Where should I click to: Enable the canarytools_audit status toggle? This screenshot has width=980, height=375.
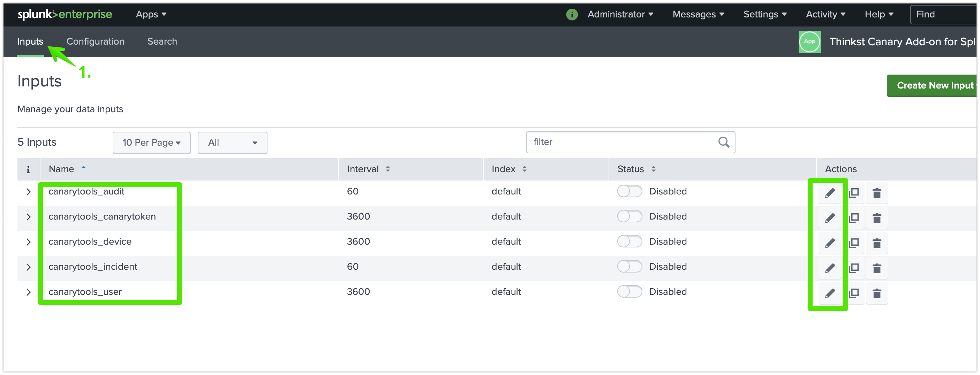[629, 191]
